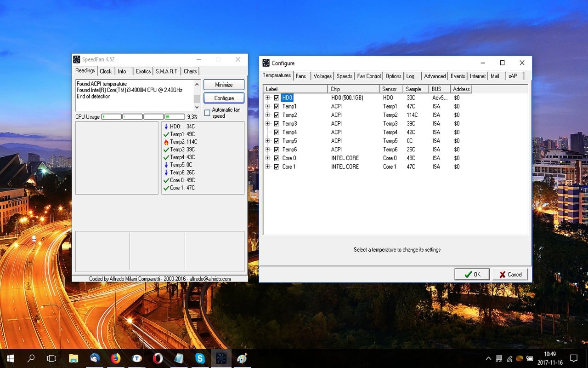The width and height of the screenshot is (588, 368).
Task: Uncheck the Temp3 temperature entry
Action: (276, 123)
